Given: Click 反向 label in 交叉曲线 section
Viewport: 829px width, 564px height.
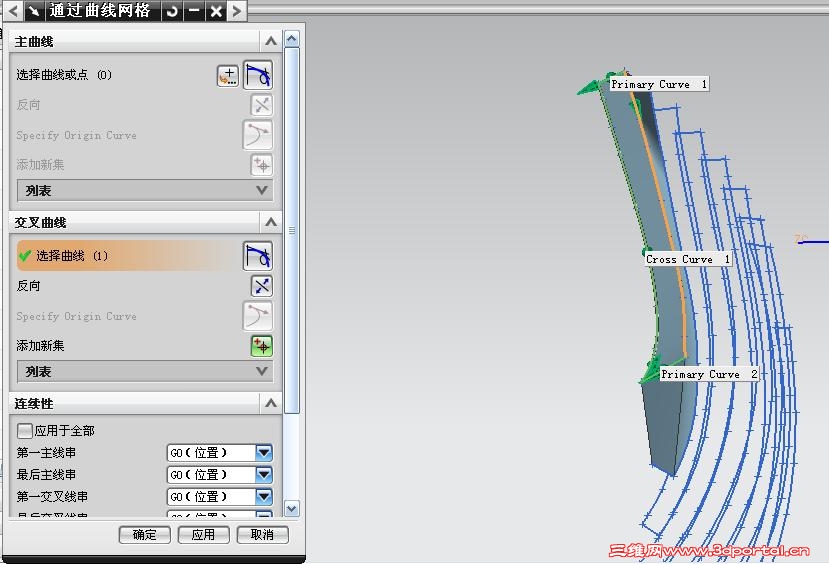Looking at the screenshot, I should tap(28, 286).
